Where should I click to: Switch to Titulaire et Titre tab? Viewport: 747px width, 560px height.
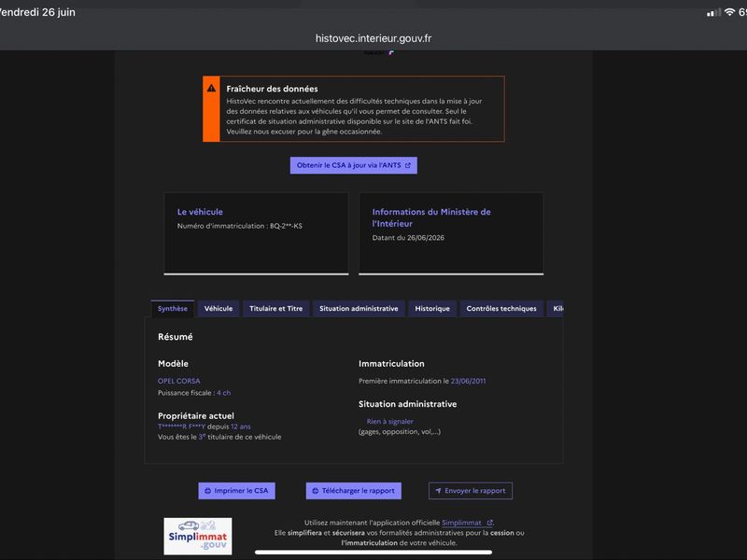[275, 309]
